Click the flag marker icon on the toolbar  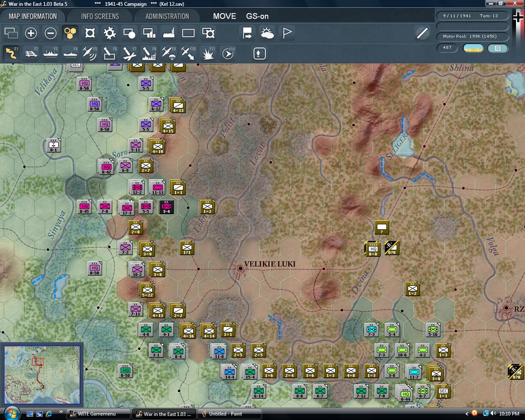tap(287, 33)
